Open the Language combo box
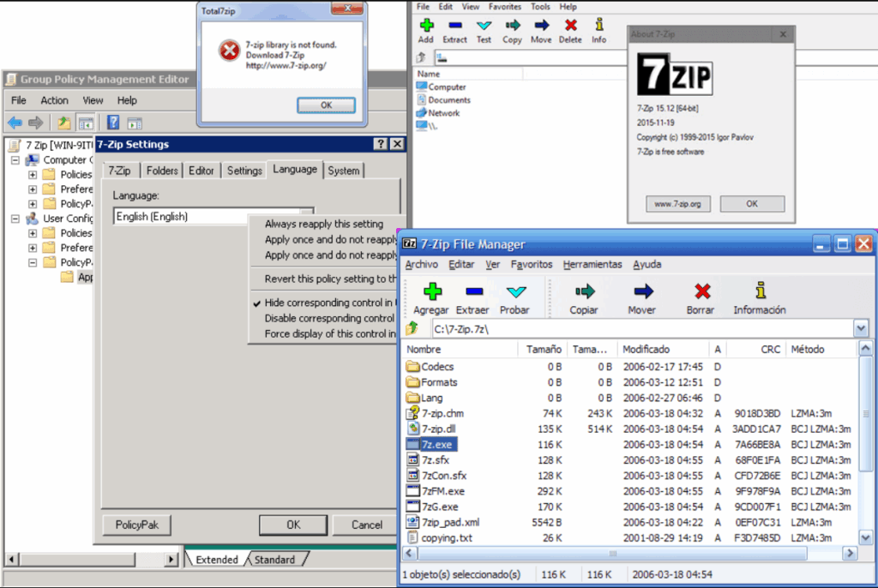Image resolution: width=878 pixels, height=588 pixels. tap(213, 216)
